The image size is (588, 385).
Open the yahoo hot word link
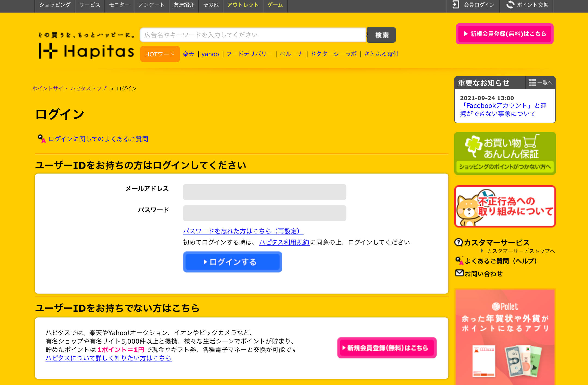pos(210,54)
